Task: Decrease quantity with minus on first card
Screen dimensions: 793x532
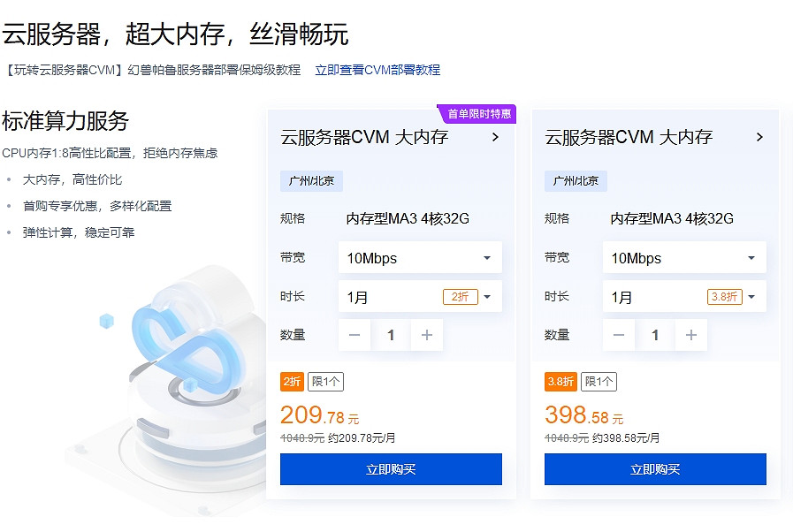Action: point(355,335)
